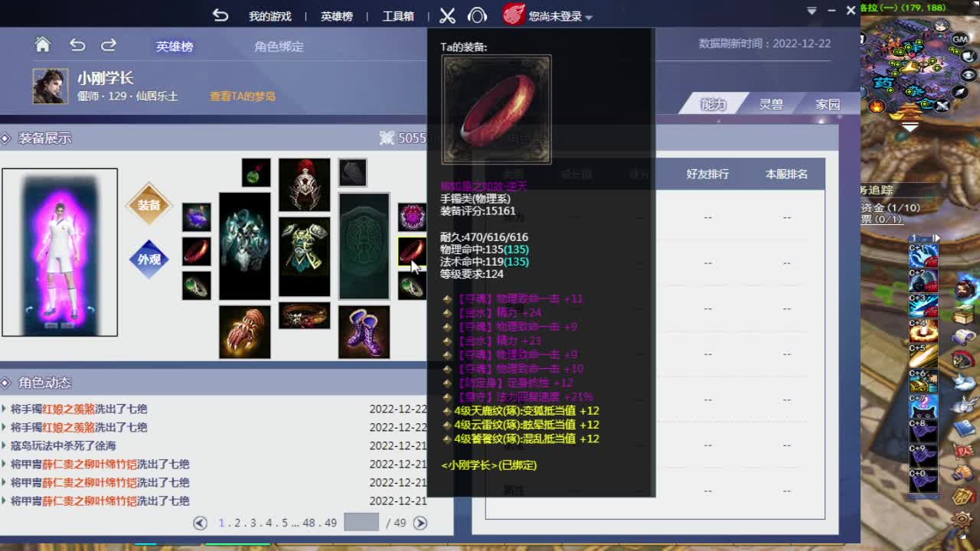This screenshot has width=980, height=551.
Task: Click the character avatar portrait 小刚学长
Action: coord(50,86)
